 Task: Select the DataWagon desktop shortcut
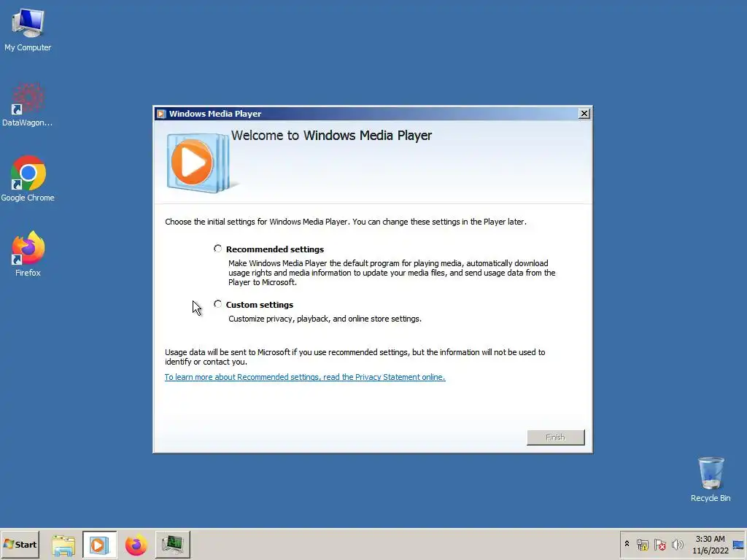tap(28, 105)
